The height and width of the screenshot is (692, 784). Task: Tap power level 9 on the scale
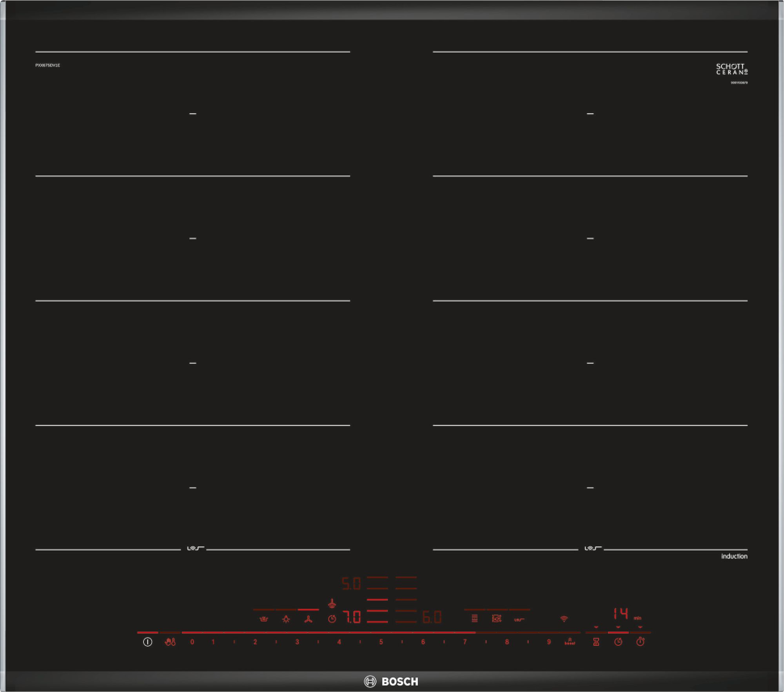click(549, 642)
